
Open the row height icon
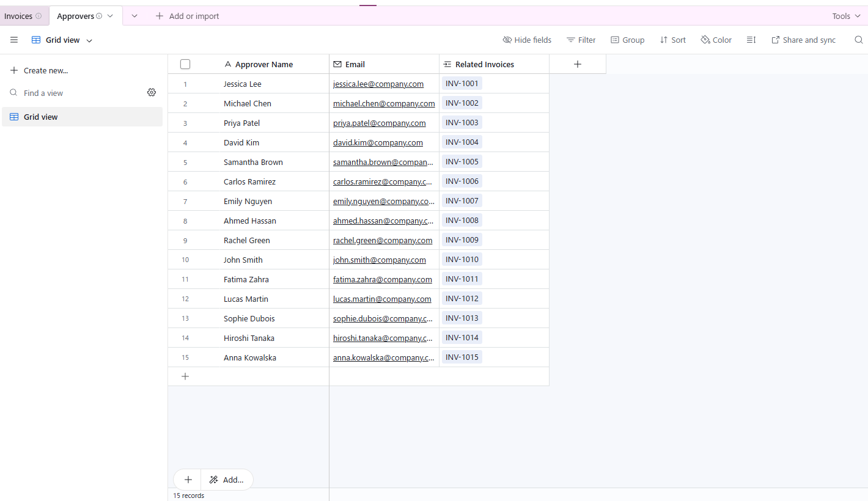point(751,40)
